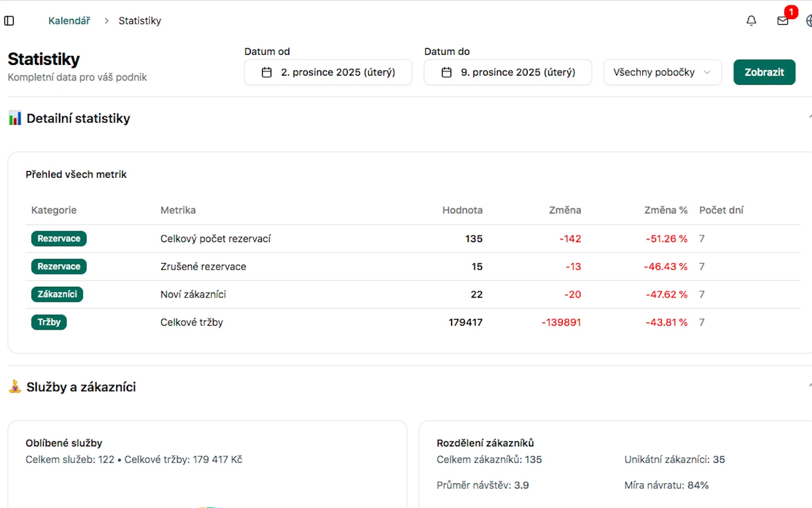Open the Datum od date picker
The image size is (812, 508).
[x=328, y=72]
